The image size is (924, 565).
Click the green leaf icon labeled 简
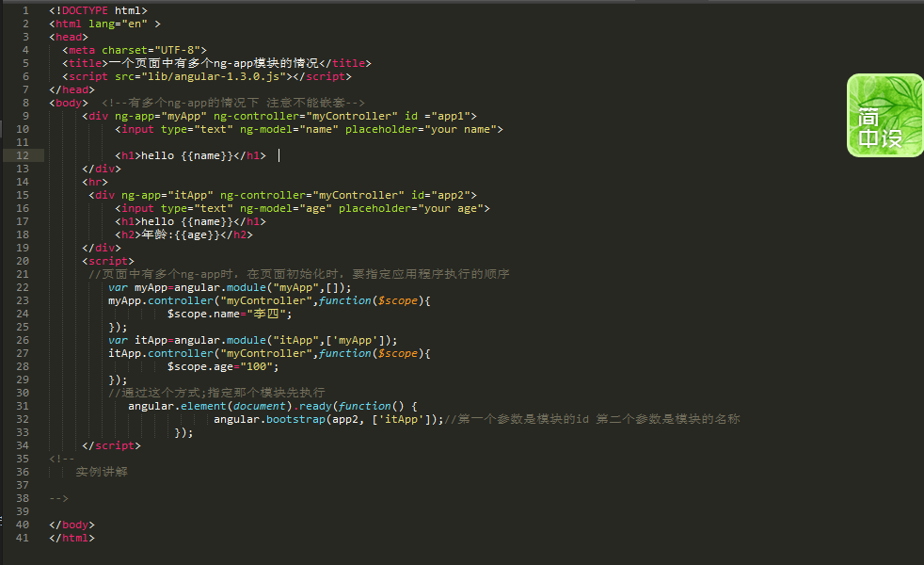click(884, 116)
